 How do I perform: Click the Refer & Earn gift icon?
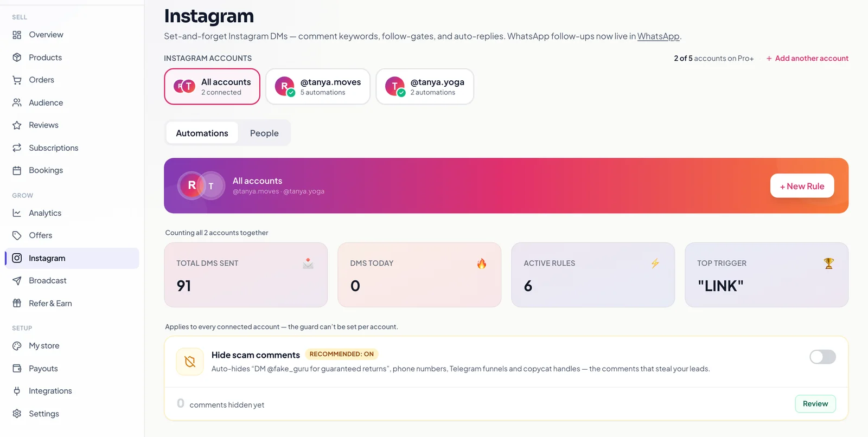point(17,303)
